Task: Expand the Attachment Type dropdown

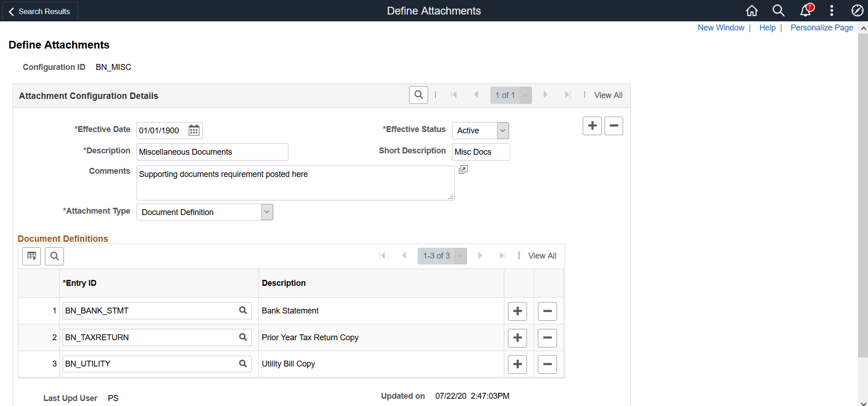Action: pos(267,212)
